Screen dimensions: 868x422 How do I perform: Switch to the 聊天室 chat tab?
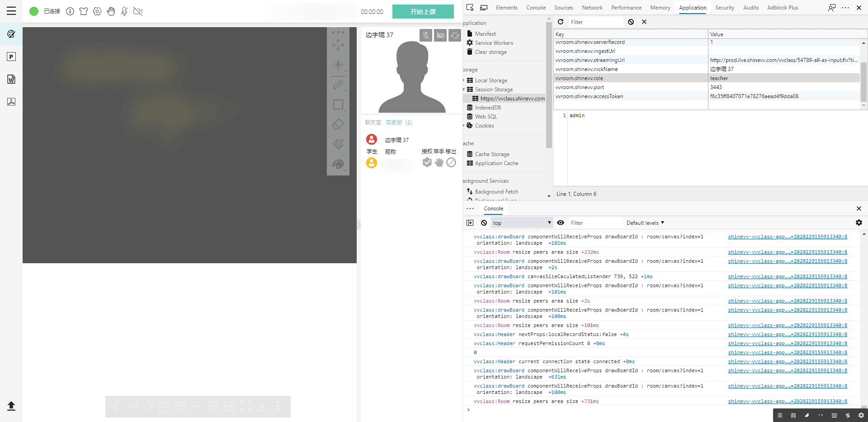point(373,123)
